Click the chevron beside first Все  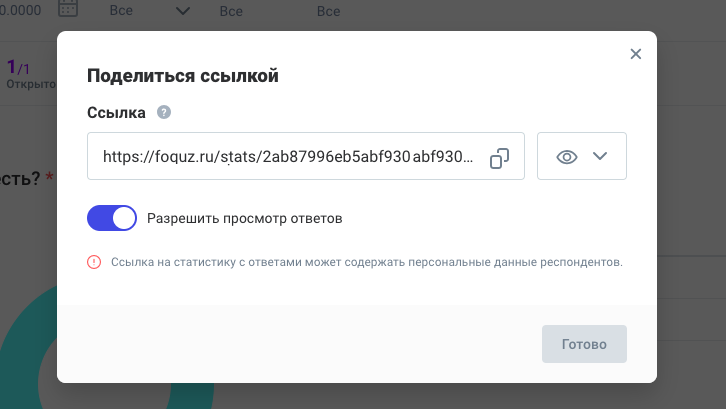coord(183,11)
